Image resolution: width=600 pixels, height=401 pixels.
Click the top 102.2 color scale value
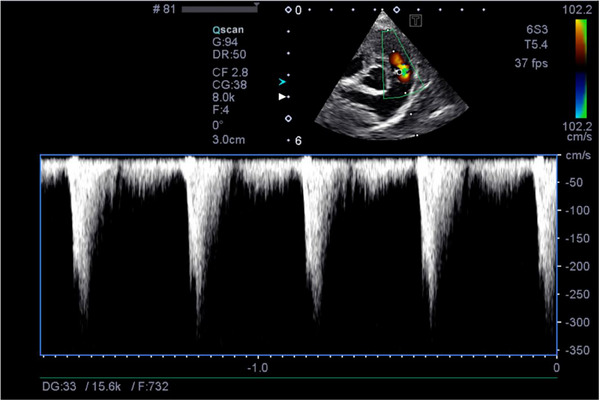577,10
